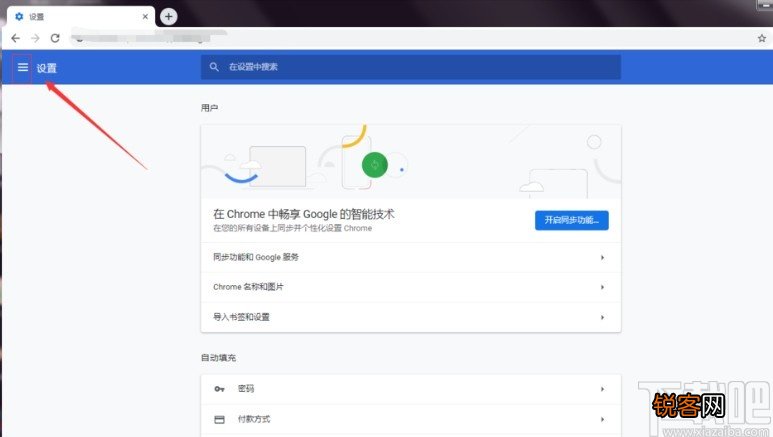Open Chrome 名称和图片 row
773x437 pixels.
tap(411, 287)
